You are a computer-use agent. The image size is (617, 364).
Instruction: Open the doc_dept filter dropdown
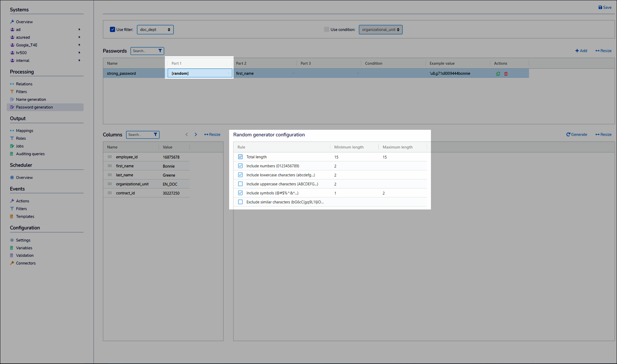155,30
